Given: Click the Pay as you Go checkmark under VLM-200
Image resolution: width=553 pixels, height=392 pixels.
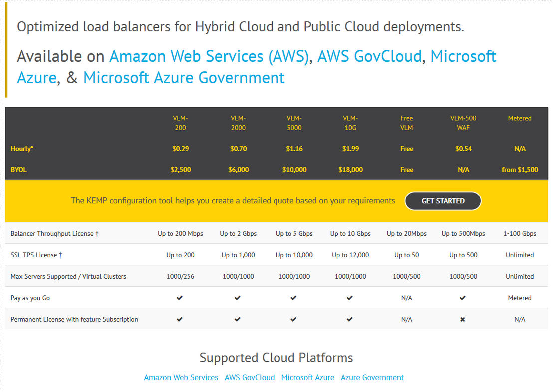Looking at the screenshot, I should coord(180,298).
